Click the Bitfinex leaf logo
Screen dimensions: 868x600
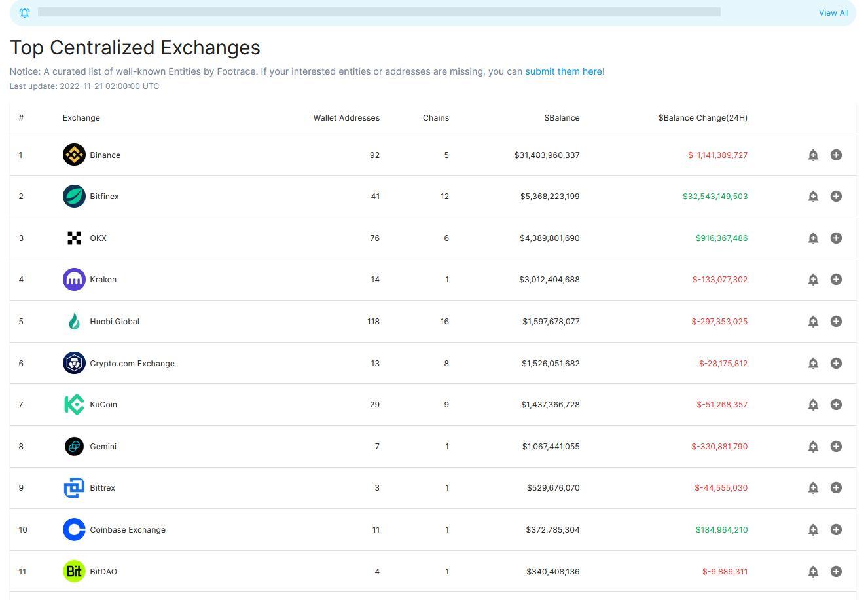point(74,197)
